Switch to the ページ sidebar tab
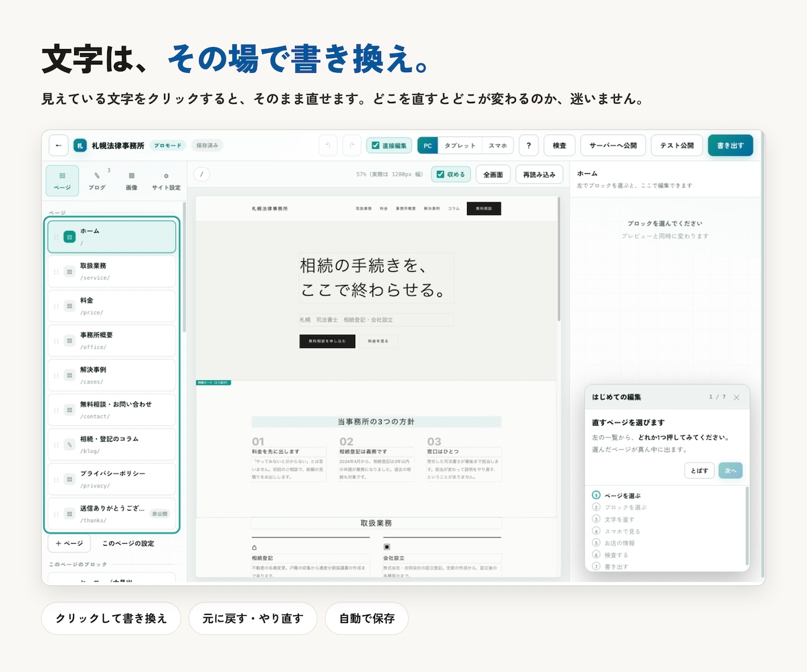Viewport: 807px width, 672px height. tap(62, 181)
